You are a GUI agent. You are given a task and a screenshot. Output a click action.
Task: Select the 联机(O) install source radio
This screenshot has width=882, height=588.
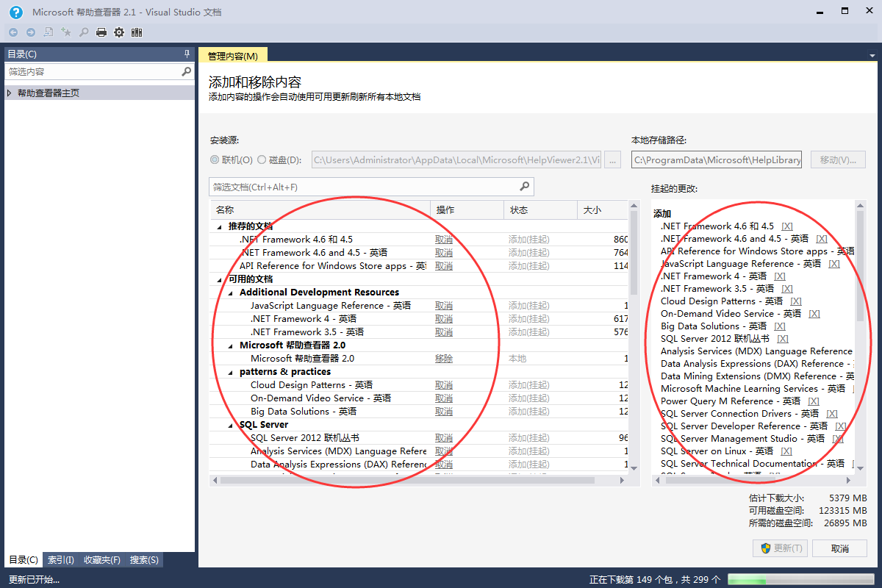(x=215, y=159)
